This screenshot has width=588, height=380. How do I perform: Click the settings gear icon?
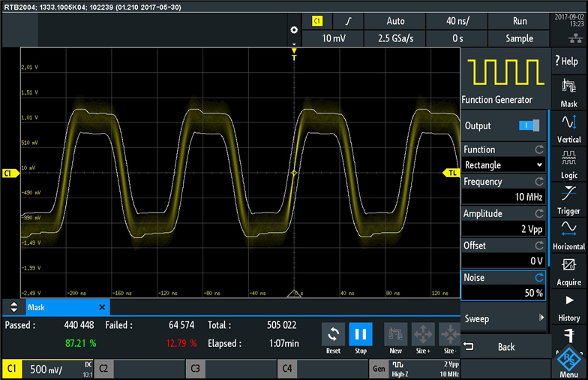click(x=294, y=30)
